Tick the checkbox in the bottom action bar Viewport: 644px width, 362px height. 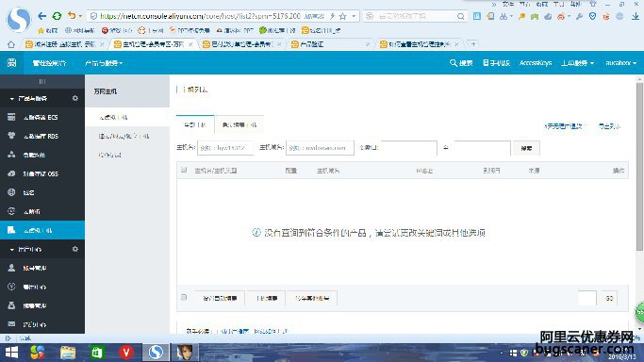point(184,298)
